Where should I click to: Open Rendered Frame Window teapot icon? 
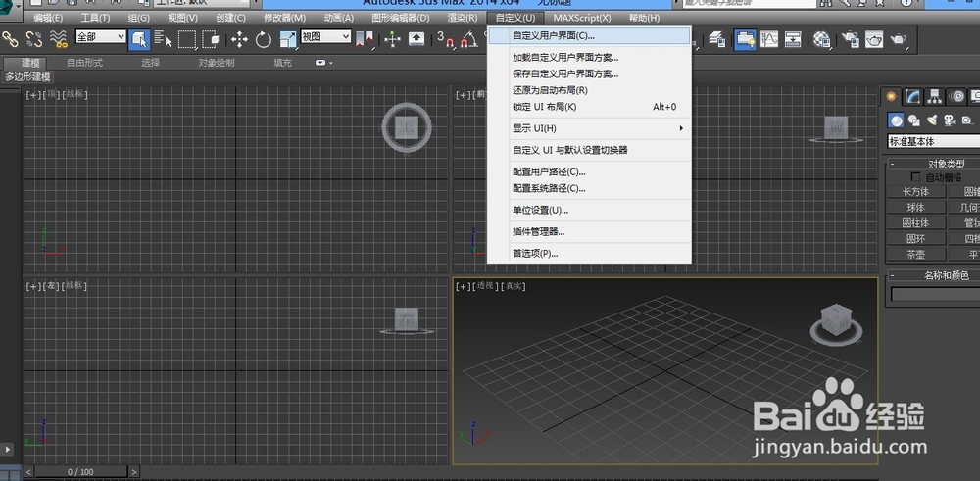[874, 39]
